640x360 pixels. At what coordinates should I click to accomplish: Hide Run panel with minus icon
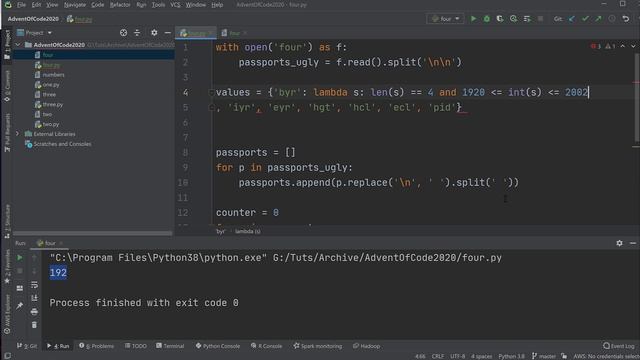coord(633,243)
